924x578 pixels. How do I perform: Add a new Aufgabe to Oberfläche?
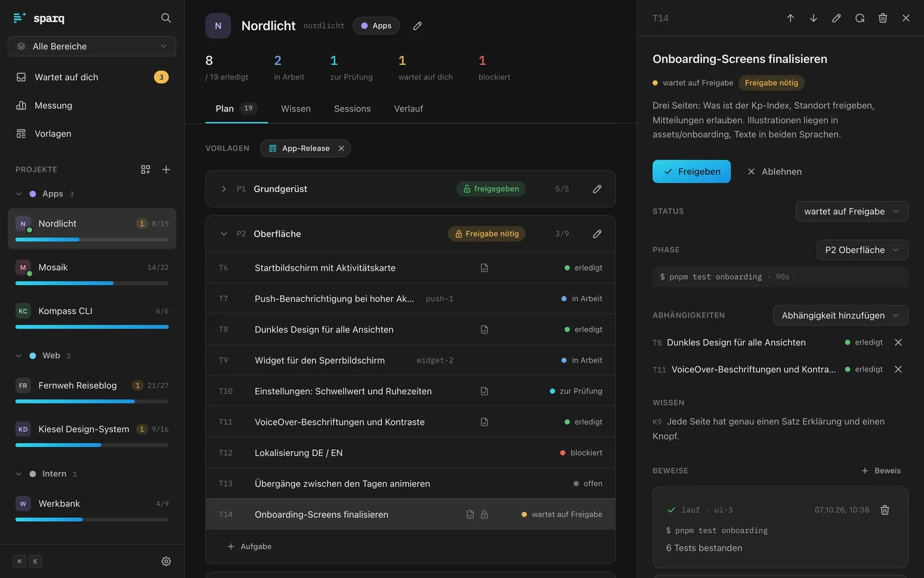[249, 546]
